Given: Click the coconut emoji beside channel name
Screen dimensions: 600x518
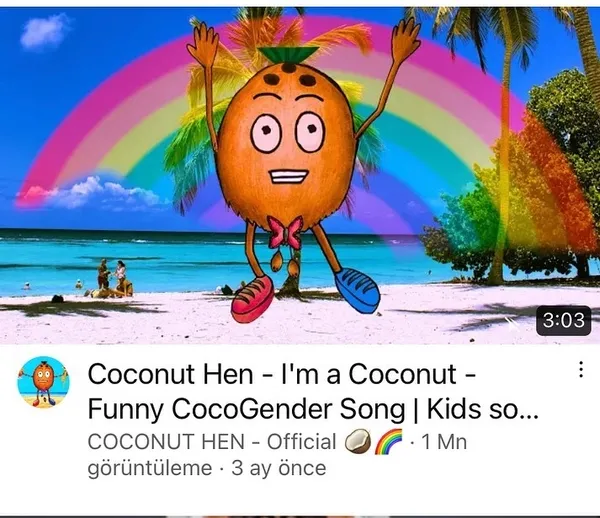Looking at the screenshot, I should click(x=358, y=441).
